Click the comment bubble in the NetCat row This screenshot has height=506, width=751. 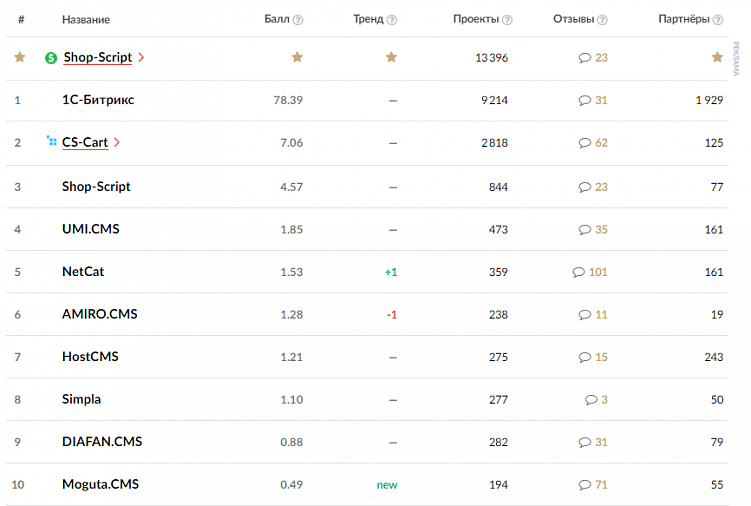point(578,271)
